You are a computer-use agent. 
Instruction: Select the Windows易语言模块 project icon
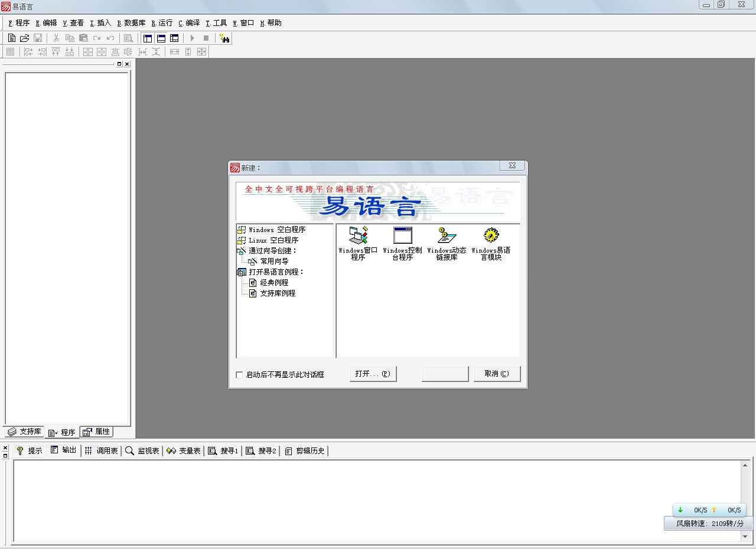[491, 243]
